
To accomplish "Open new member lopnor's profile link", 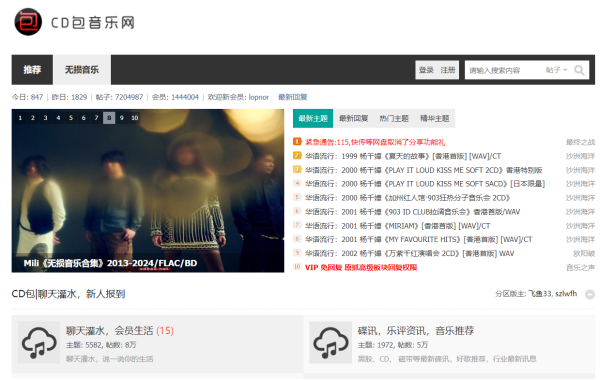I will (258, 97).
